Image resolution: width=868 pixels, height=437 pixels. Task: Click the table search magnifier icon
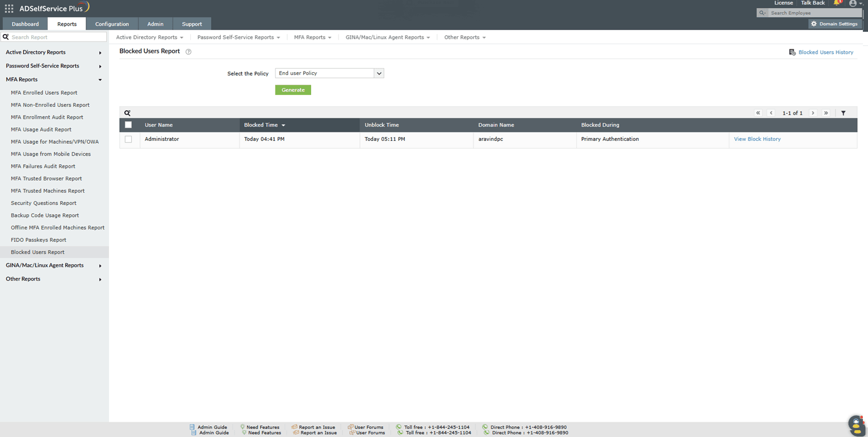(x=127, y=113)
